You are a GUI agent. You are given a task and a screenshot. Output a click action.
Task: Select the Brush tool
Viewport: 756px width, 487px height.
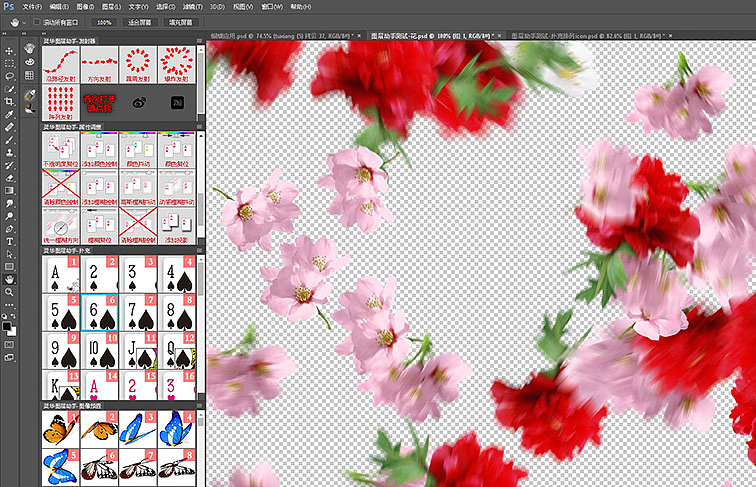click(x=9, y=140)
